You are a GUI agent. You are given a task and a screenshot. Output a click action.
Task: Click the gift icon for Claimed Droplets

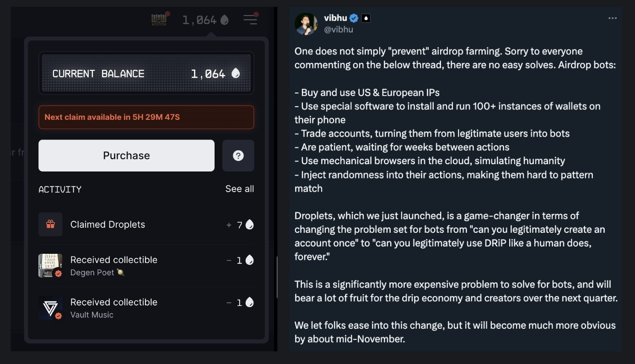[x=50, y=224]
